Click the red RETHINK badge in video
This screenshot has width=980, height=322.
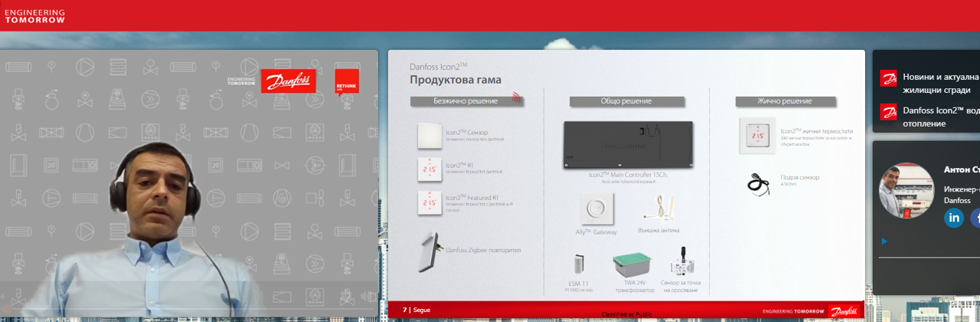[x=346, y=81]
